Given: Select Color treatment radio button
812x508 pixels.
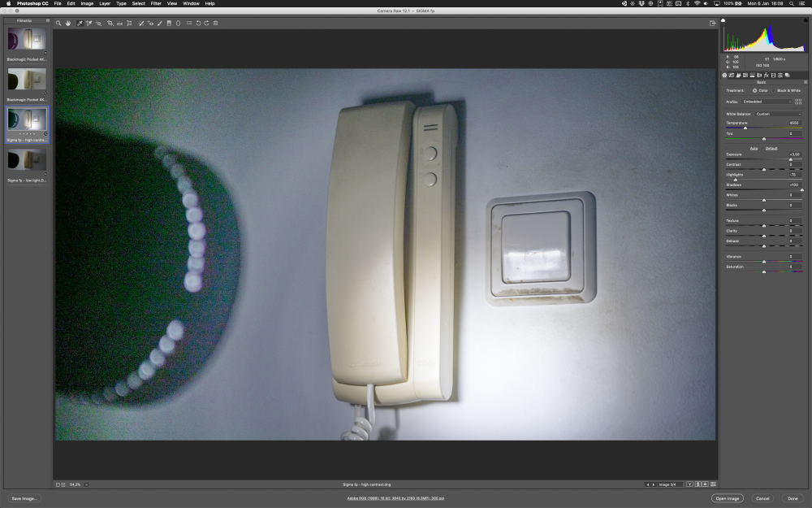Looking at the screenshot, I should click(x=755, y=90).
